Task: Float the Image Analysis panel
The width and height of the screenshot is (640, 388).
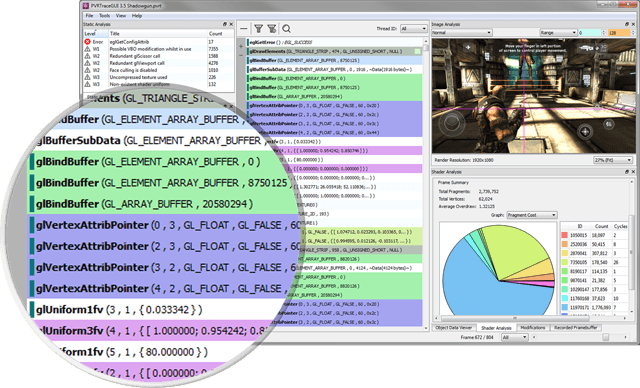Action: (627, 24)
